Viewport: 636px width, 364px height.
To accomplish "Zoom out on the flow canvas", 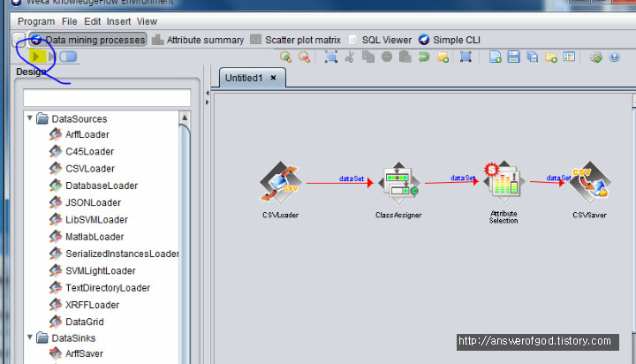I will [x=304, y=57].
